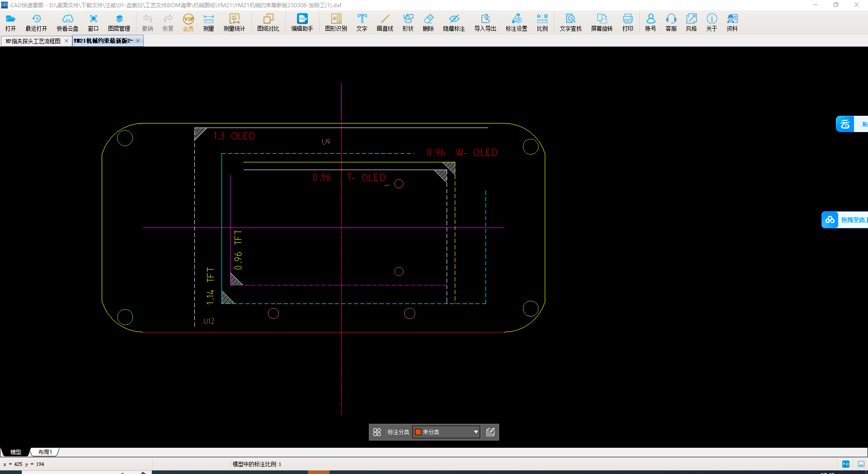
Task: Click the blue cloud 云 side button
Action: point(845,124)
